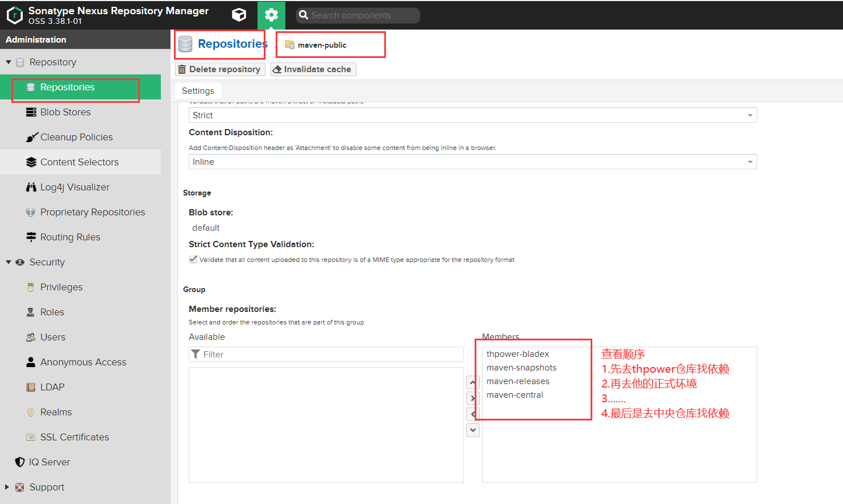Click the Blob Stores sidebar icon
This screenshot has height=504, width=843.
click(31, 112)
